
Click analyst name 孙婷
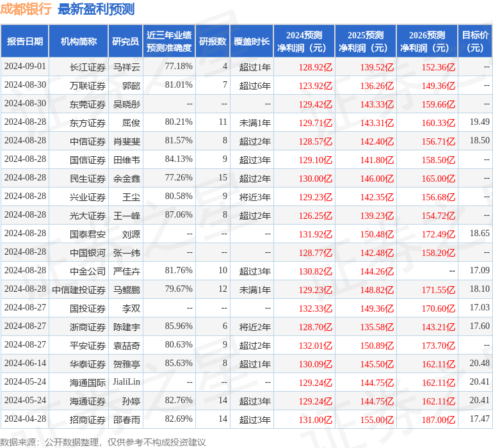pos(131,401)
